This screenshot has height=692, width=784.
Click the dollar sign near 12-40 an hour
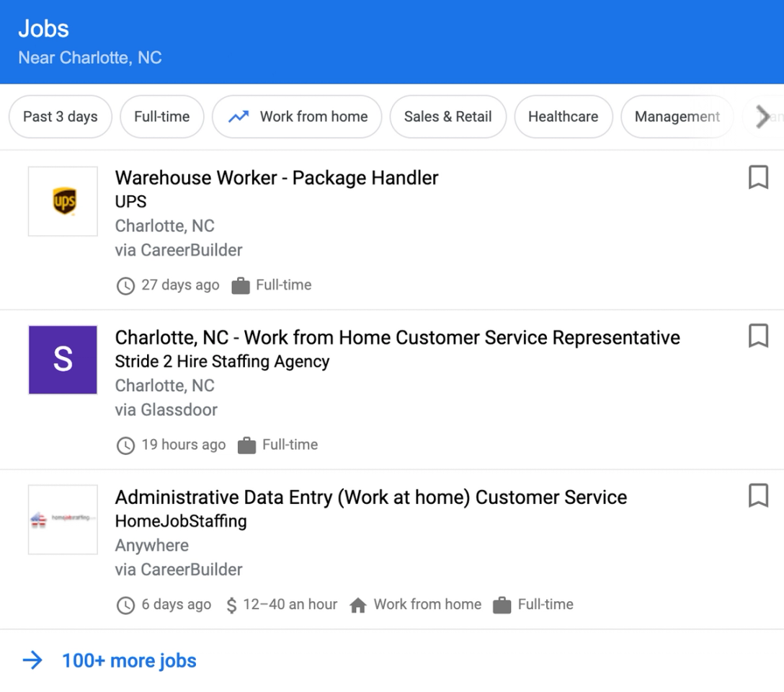pyautogui.click(x=230, y=605)
